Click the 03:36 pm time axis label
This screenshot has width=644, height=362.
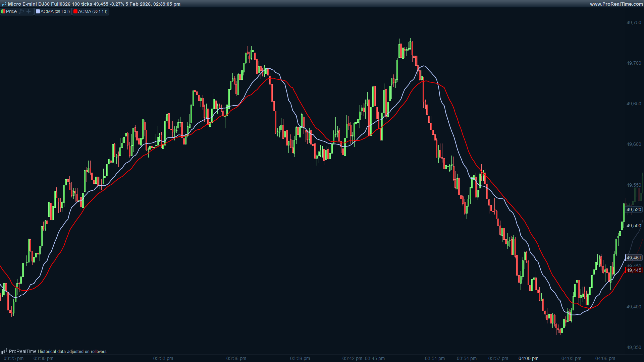[236, 358]
